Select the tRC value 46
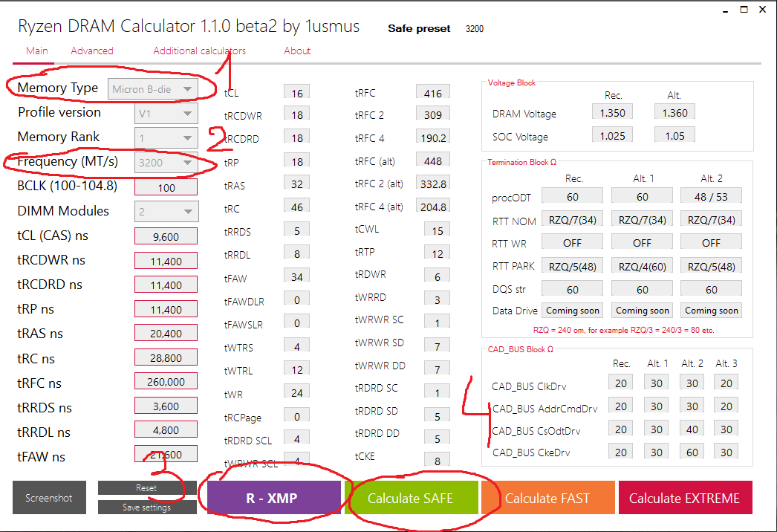Viewport: 777px width, 532px height. (297, 207)
